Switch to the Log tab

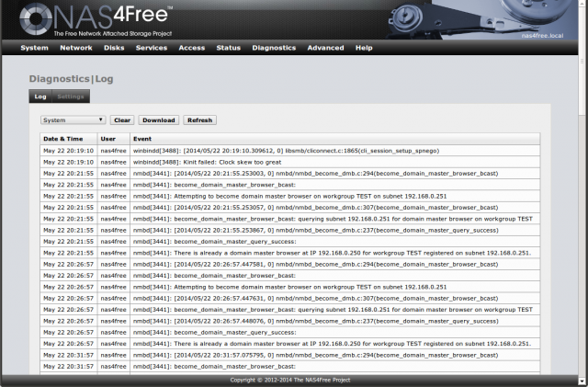coord(40,97)
